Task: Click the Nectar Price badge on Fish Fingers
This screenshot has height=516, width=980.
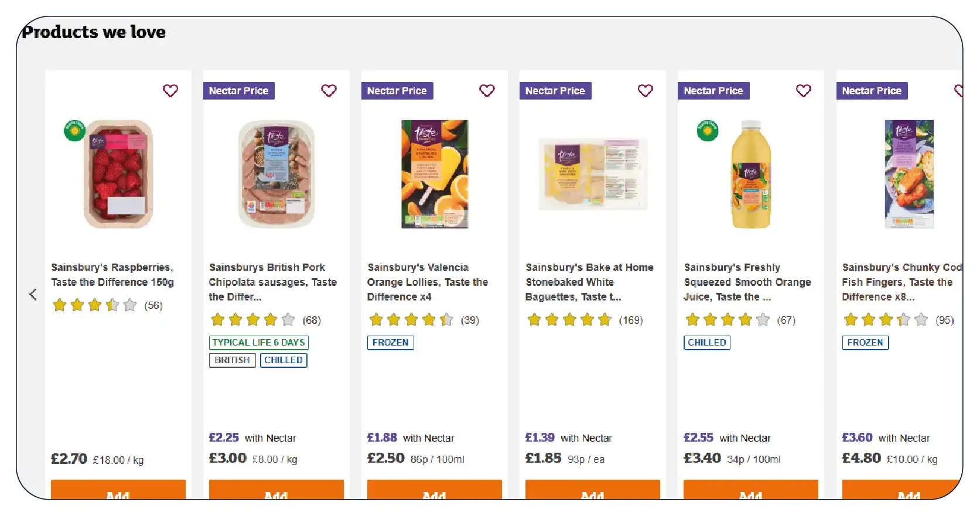Action: 872,91
